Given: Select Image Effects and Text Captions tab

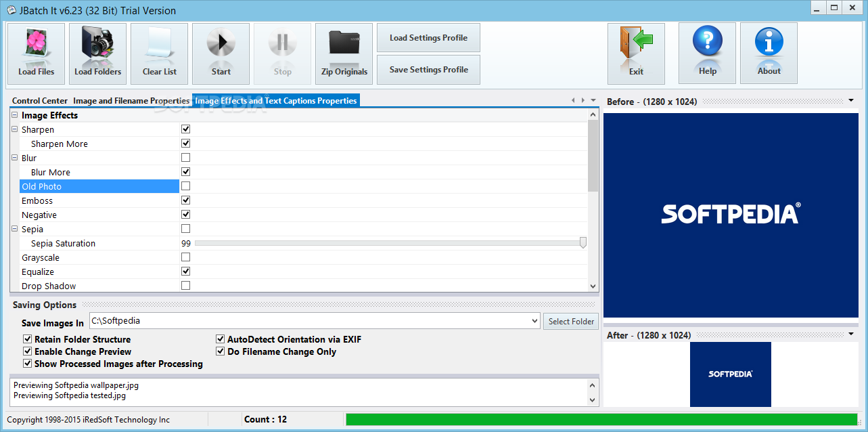Looking at the screenshot, I should coord(276,100).
